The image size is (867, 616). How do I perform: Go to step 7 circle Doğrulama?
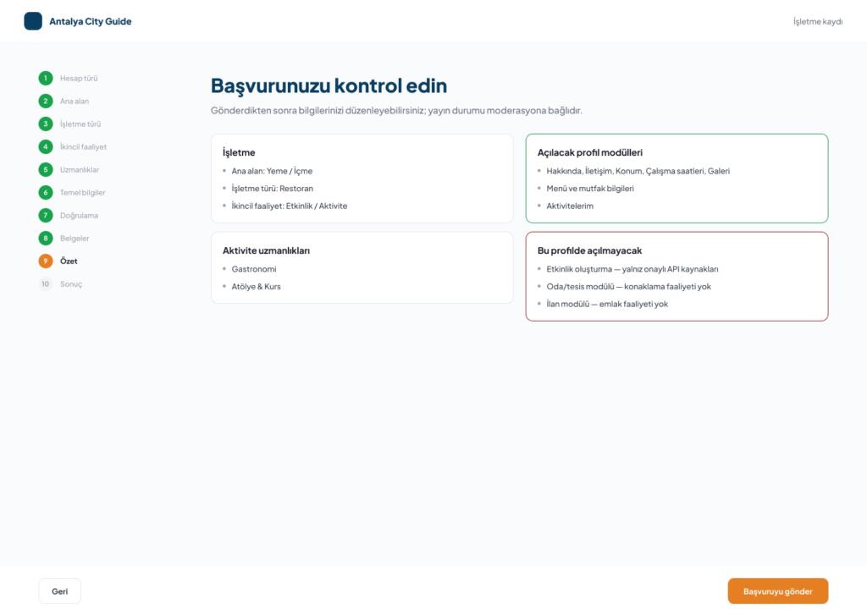(46, 216)
